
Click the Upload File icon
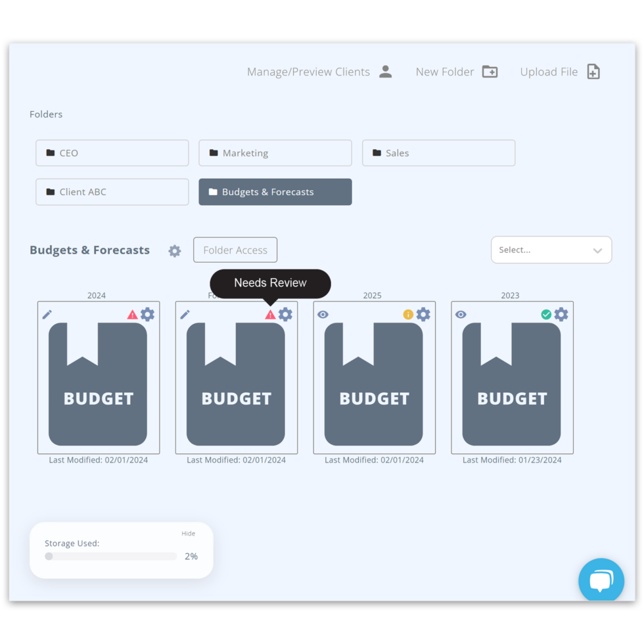[593, 71]
